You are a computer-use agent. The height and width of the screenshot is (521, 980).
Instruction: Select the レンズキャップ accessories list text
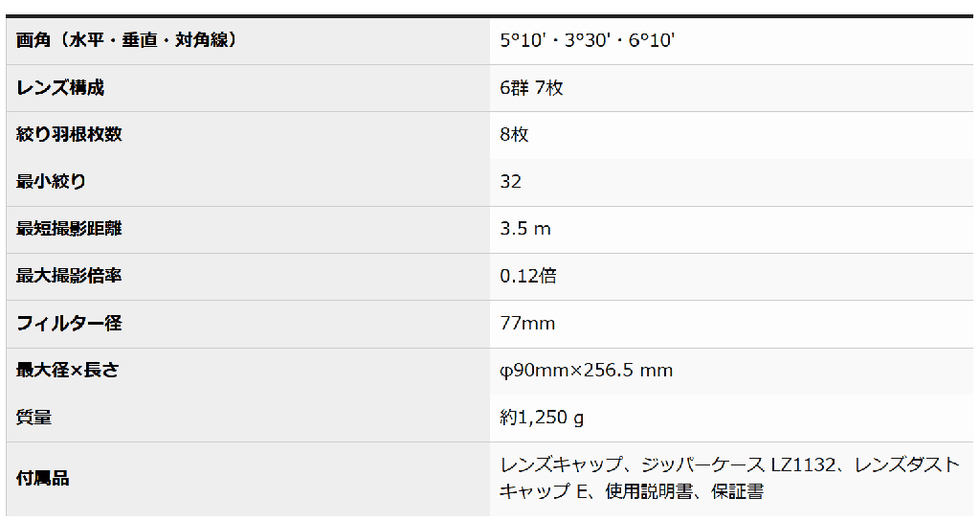(x=729, y=478)
